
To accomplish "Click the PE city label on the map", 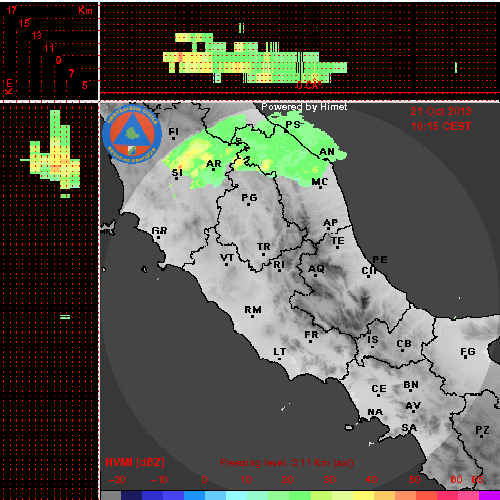I will pyautogui.click(x=380, y=260).
